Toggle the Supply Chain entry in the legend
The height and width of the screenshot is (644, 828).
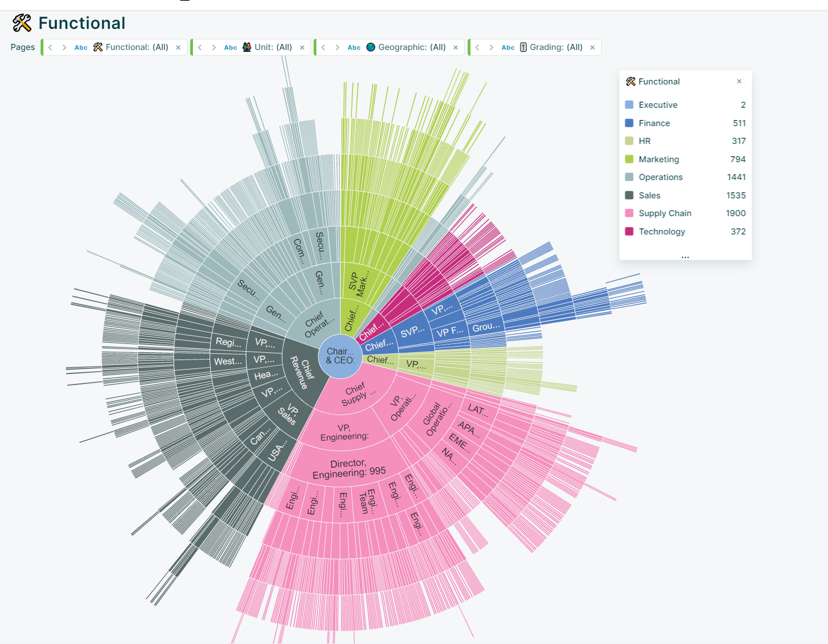(665, 213)
